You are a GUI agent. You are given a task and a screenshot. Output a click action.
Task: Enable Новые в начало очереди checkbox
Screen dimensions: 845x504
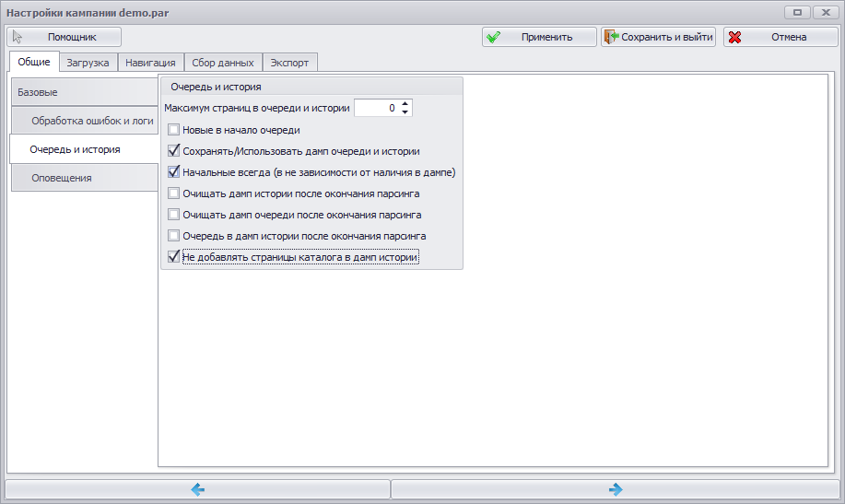click(x=173, y=130)
